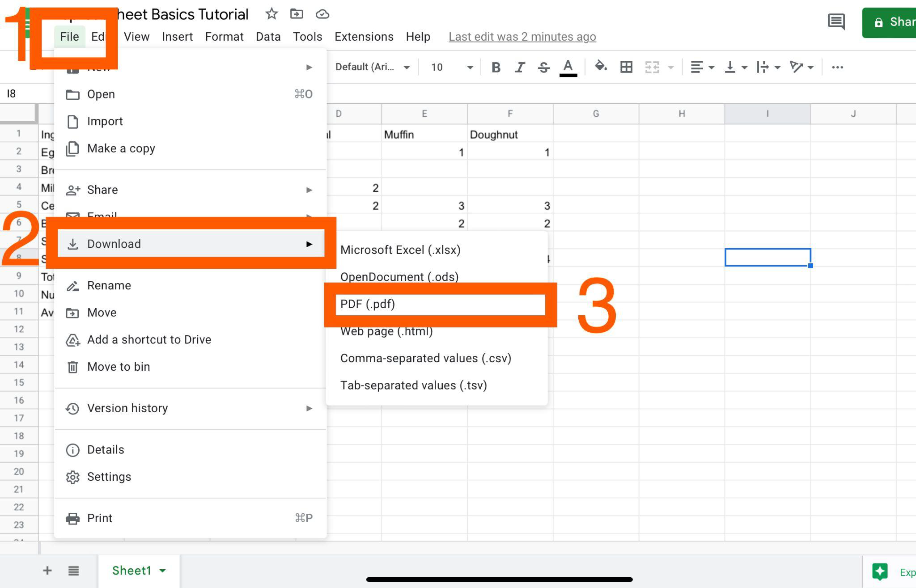The width and height of the screenshot is (916, 588).
Task: Star this spreadsheet document
Action: tap(271, 14)
